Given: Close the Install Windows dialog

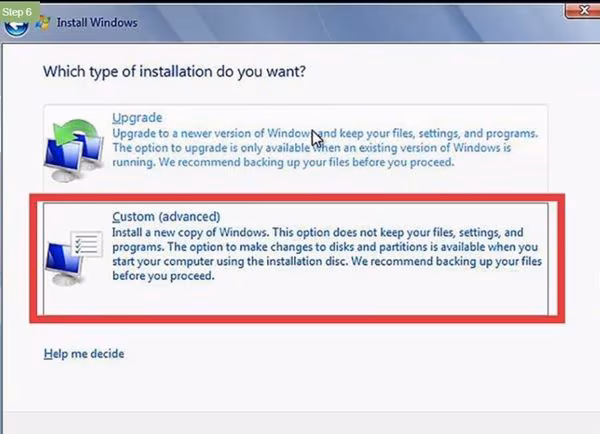Looking at the screenshot, I should coord(583,10).
